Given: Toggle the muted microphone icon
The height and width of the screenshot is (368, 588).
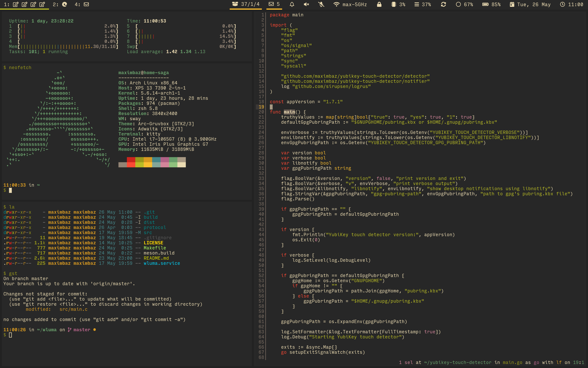Looking at the screenshot, I should tap(321, 4).
